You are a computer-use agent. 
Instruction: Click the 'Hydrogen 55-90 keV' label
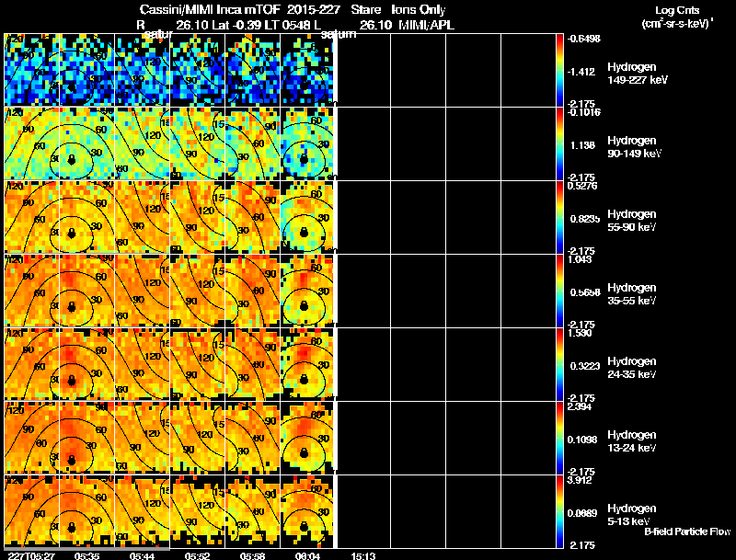(632, 221)
